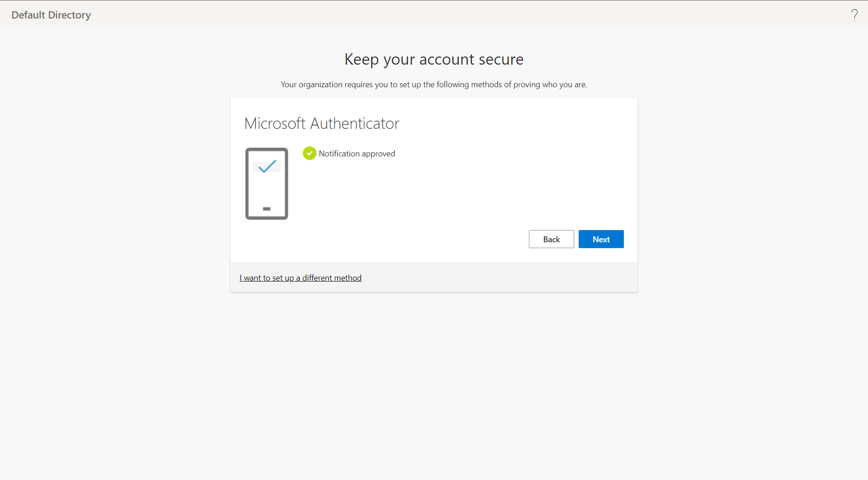Click the phone illustration with checkmark
Viewport: 868px width, 480px height.
point(267,184)
